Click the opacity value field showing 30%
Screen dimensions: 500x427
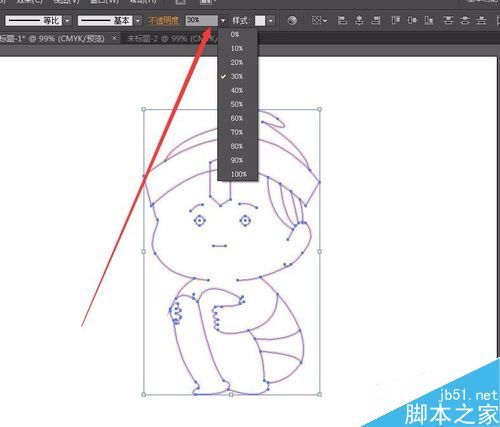[x=202, y=21]
